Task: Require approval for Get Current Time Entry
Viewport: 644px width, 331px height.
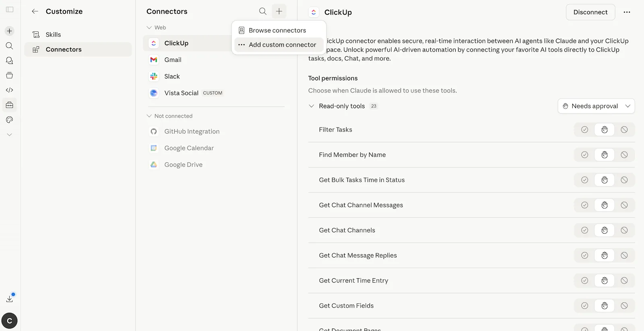Action: [x=604, y=280]
